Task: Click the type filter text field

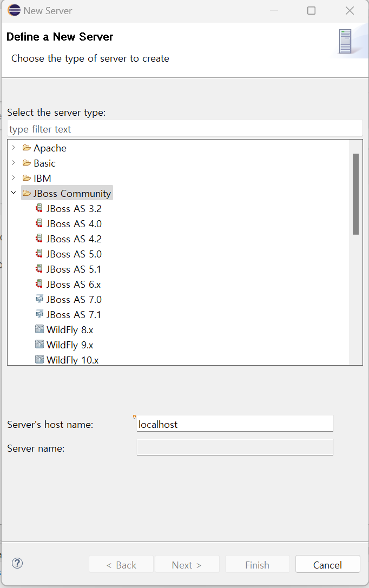Action: pyautogui.click(x=185, y=129)
